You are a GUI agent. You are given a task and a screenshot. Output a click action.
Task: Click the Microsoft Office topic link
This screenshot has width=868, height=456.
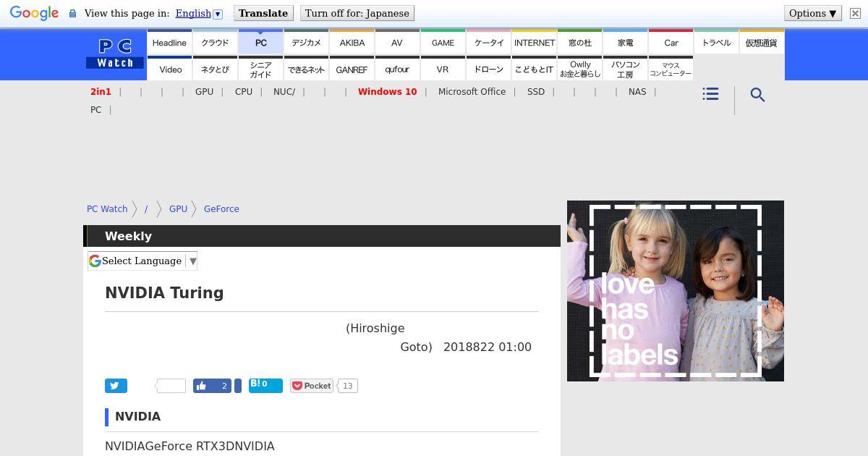tap(472, 92)
